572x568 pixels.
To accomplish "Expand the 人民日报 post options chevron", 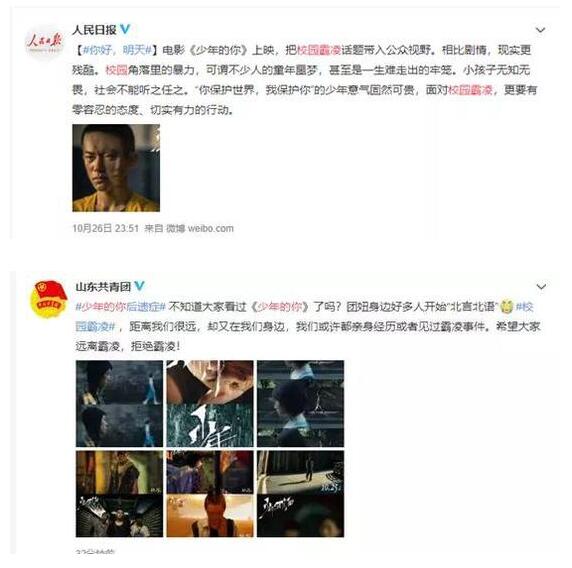I will coord(540,30).
